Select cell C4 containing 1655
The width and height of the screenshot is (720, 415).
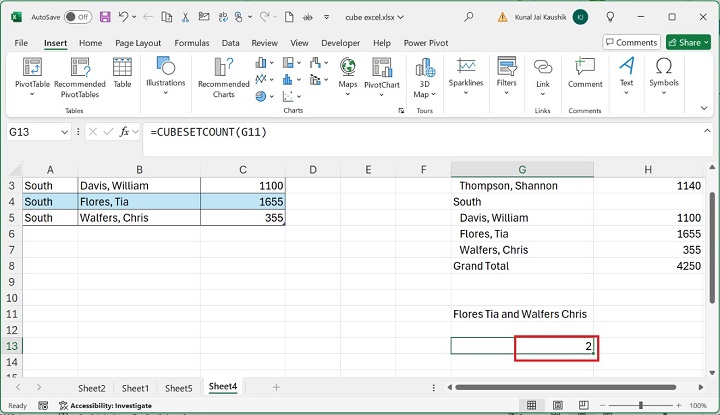(x=244, y=201)
